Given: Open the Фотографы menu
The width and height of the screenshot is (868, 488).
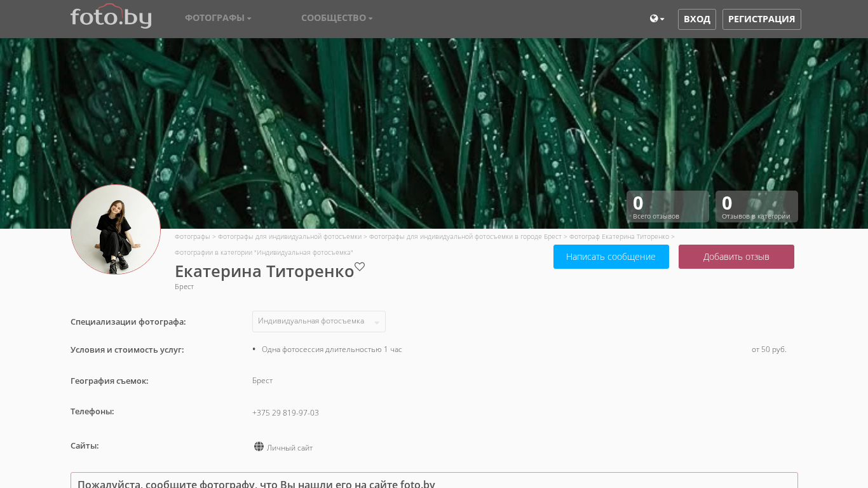Looking at the screenshot, I should (218, 18).
